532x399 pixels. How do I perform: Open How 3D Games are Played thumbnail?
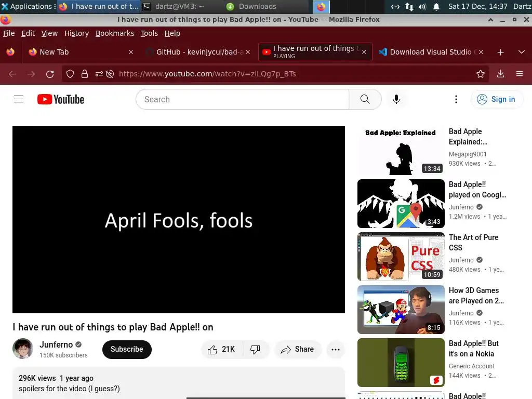401,310
